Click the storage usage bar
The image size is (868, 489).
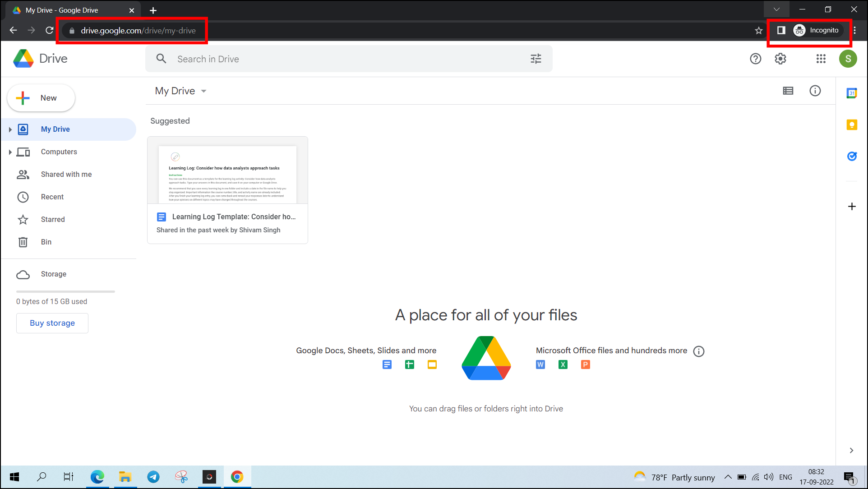(x=65, y=291)
